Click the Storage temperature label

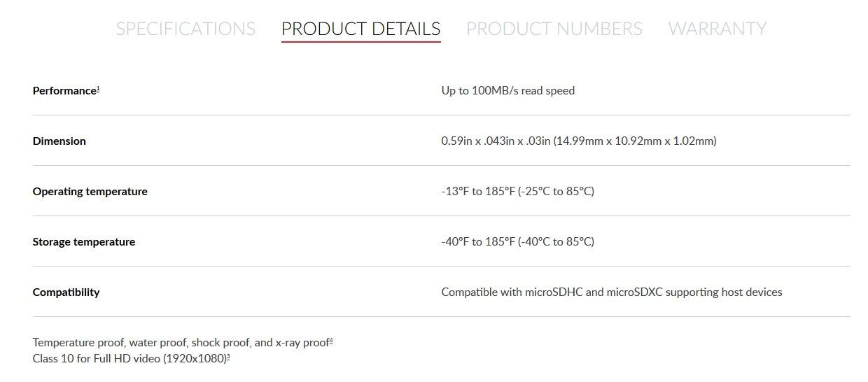point(83,242)
